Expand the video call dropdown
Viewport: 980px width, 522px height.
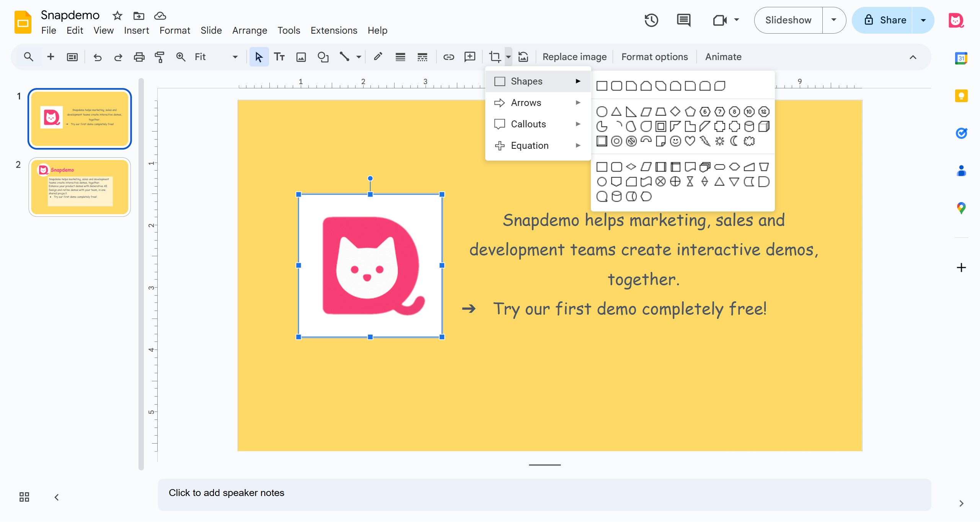(x=737, y=20)
